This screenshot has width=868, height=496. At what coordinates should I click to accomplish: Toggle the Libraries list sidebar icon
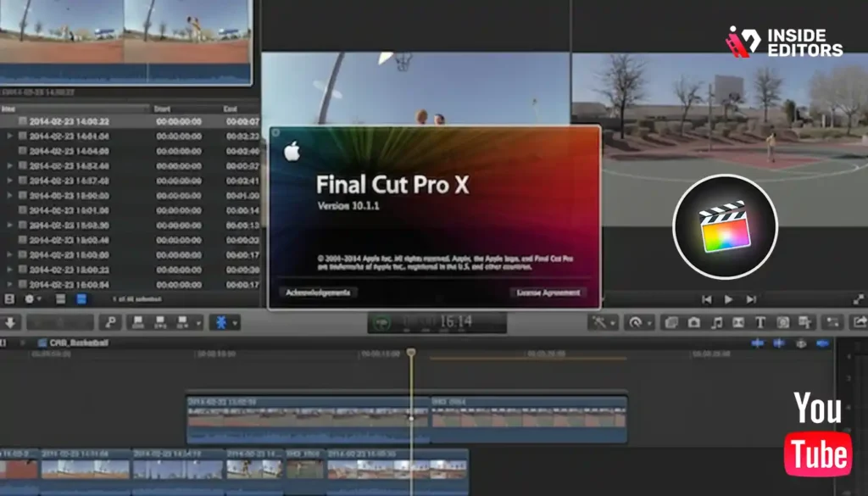click(9, 299)
